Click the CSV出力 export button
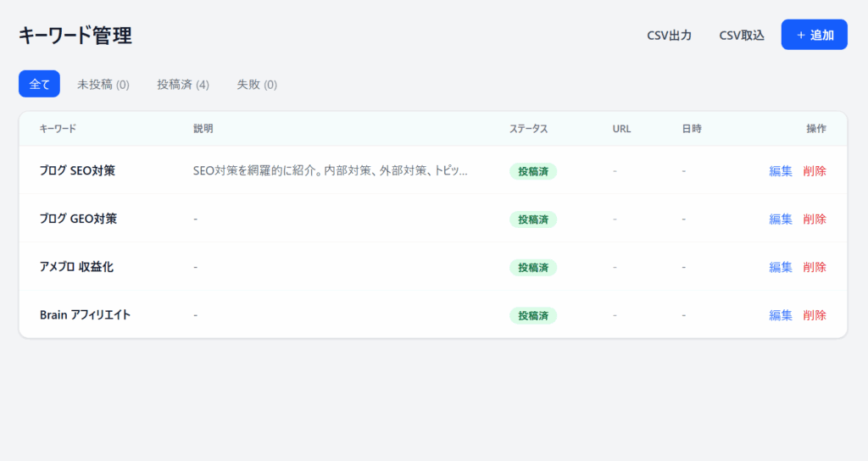The image size is (868, 461). click(x=669, y=35)
